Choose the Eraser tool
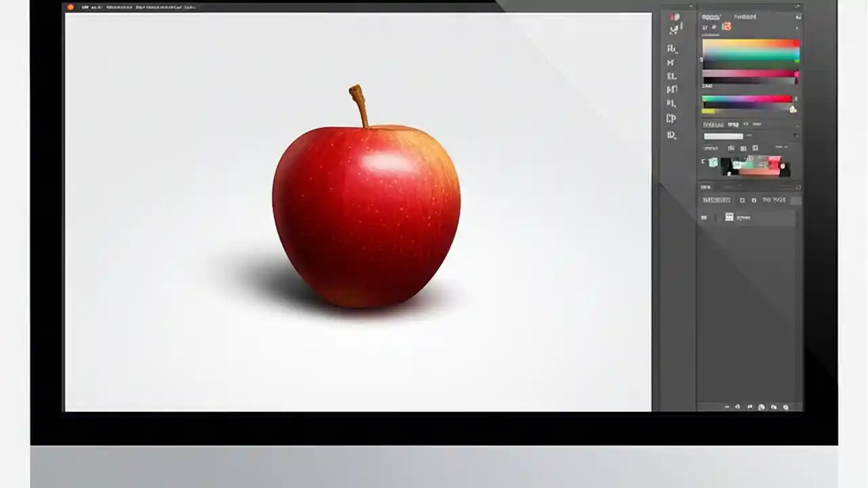 [671, 103]
